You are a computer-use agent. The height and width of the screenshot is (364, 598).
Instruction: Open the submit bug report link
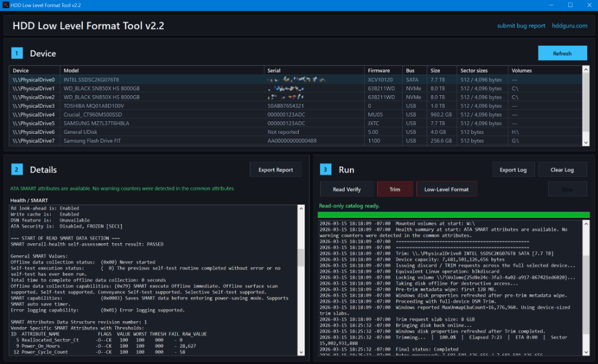point(521,26)
